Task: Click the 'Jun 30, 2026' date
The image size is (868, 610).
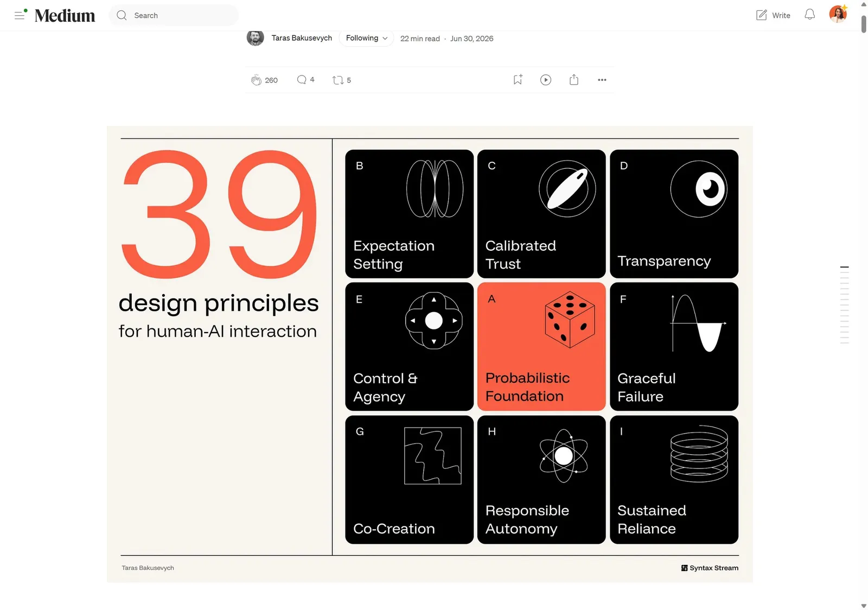Action: 471,39
